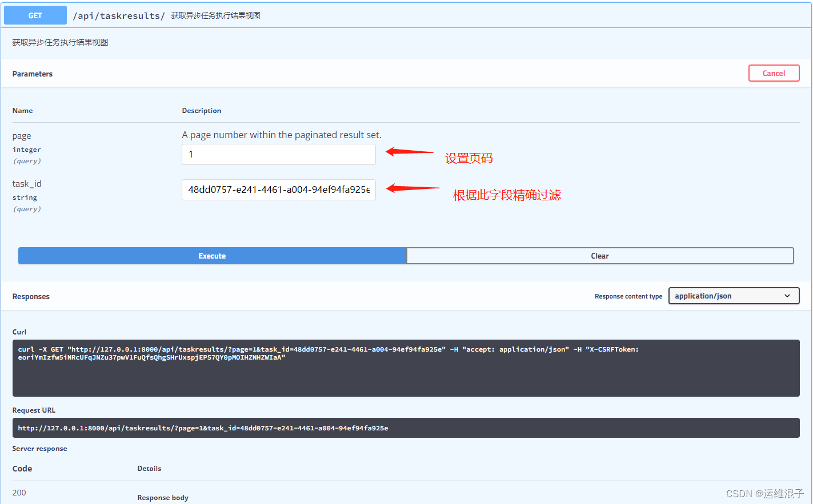Screen dimensions: 813x504
Task: Click the 'Description' column header
Action: pyautogui.click(x=202, y=111)
